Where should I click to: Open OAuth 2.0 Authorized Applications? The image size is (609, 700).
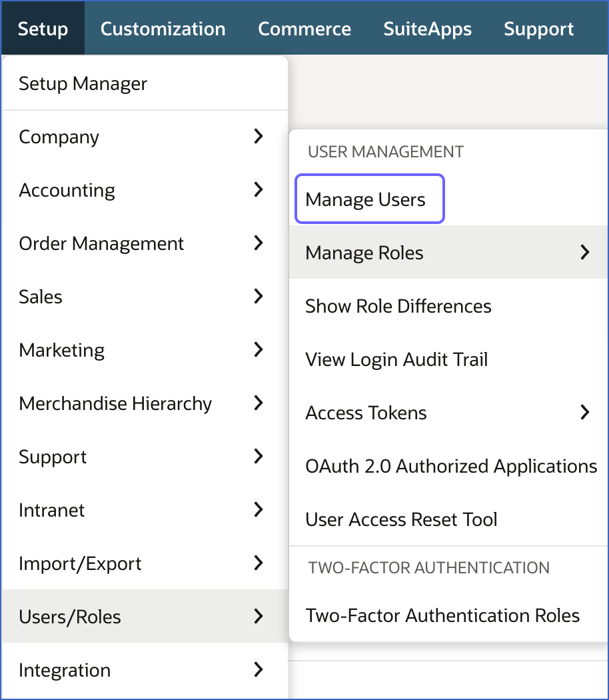[x=451, y=465]
